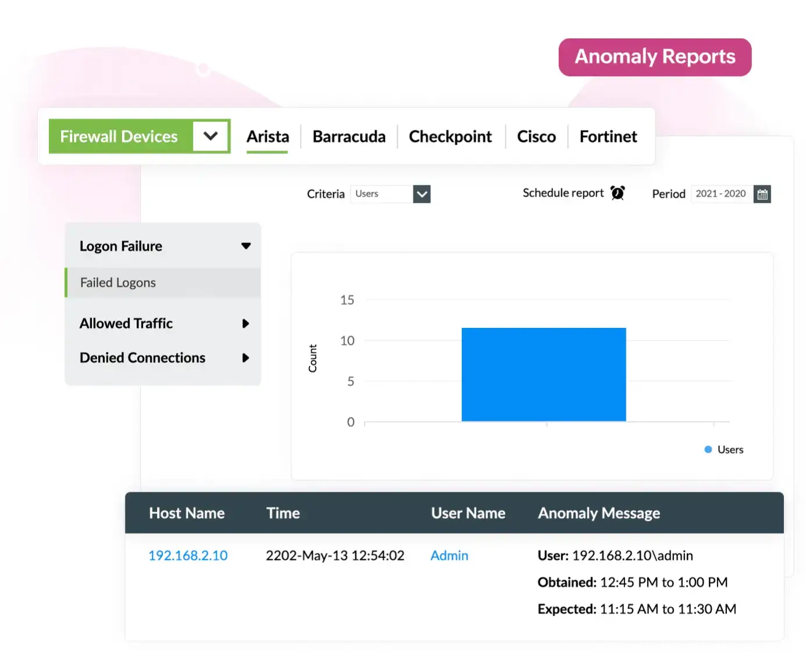
Task: Click the Expected: 11:15 AM to 11:30 AM line
Action: pos(637,609)
